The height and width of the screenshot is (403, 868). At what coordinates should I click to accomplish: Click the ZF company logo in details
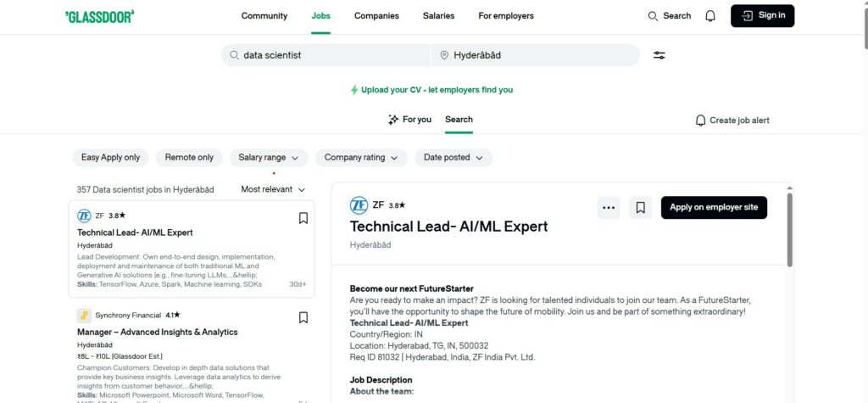coord(359,205)
